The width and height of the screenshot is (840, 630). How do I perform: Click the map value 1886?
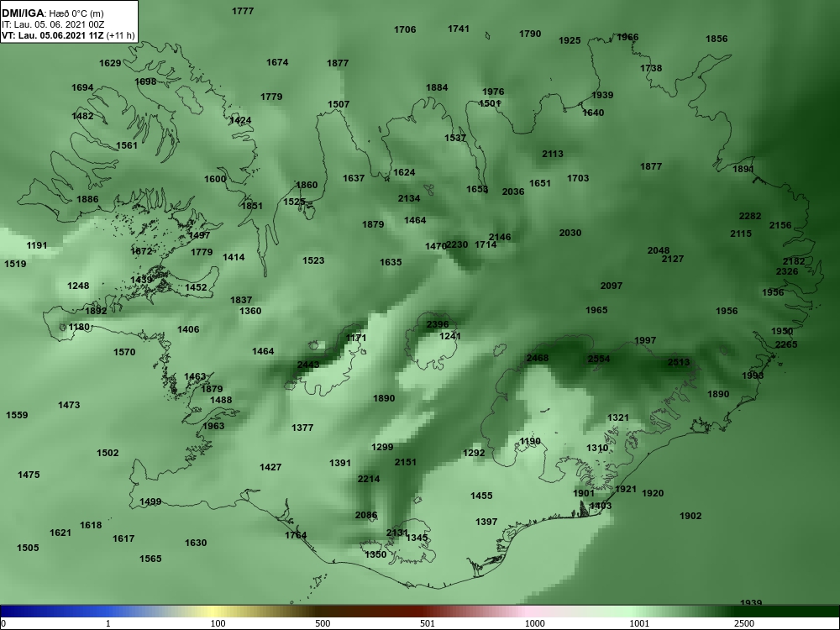tap(87, 199)
